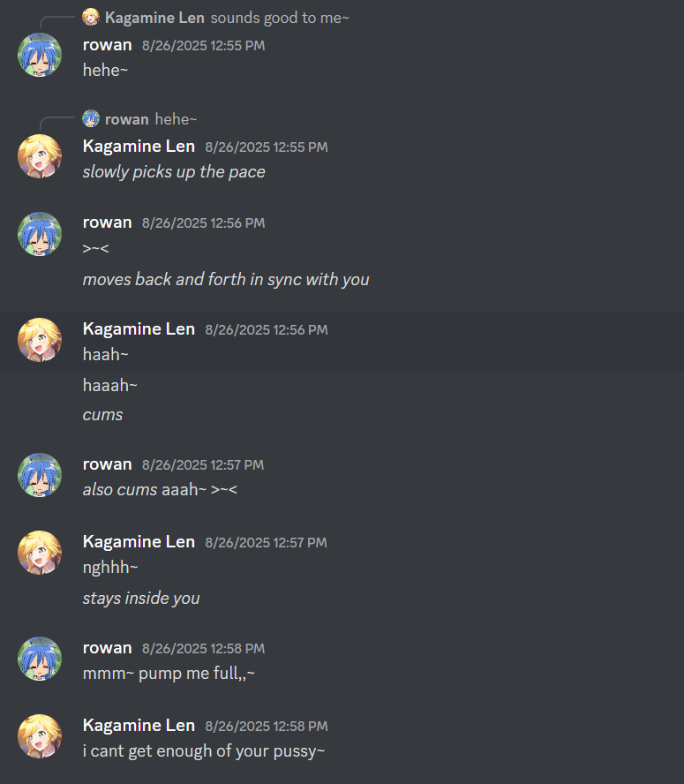Click the small Kagamine Len avatar in the reply preview

click(x=91, y=17)
